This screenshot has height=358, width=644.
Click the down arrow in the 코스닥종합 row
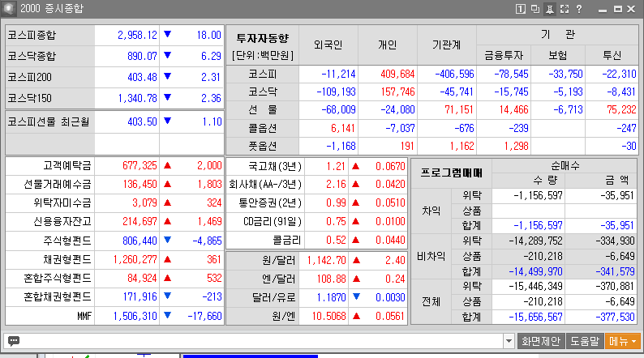point(167,55)
